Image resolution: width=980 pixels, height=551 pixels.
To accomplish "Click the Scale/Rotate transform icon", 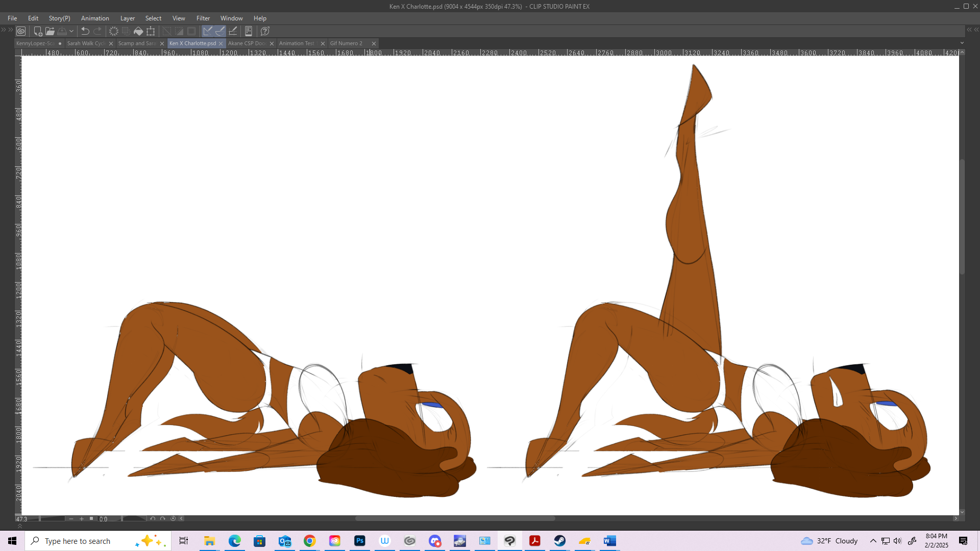I will [x=151, y=31].
